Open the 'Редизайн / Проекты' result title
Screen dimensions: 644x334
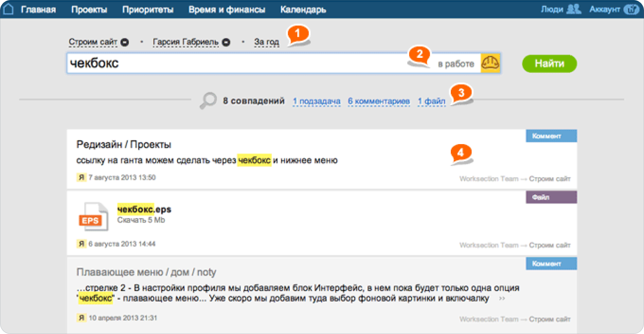[x=124, y=145]
